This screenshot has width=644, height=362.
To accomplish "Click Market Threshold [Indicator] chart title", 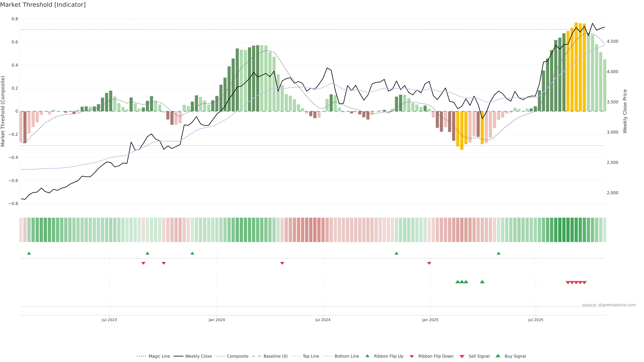I will tap(43, 5).
